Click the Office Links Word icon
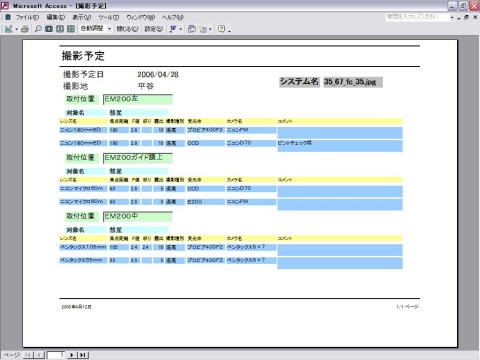 coord(173,29)
